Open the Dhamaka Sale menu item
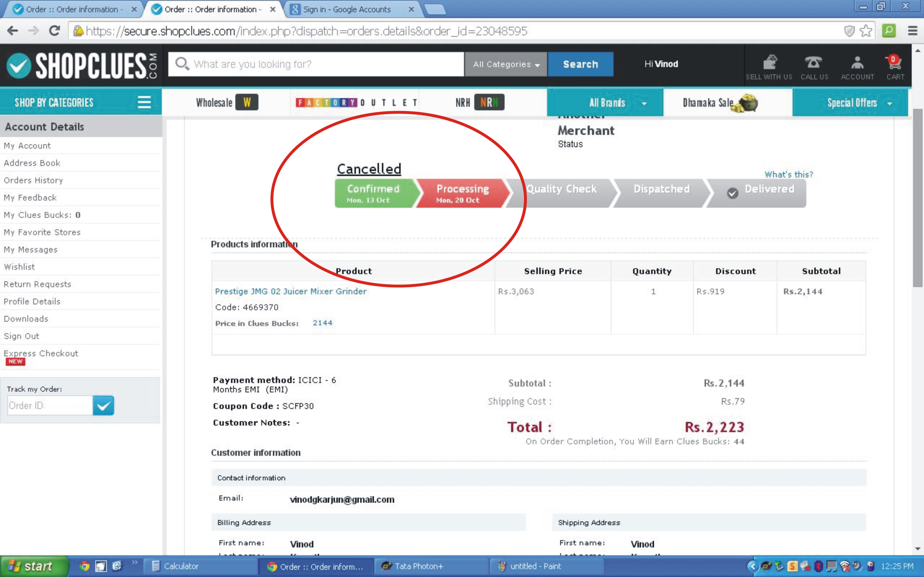This screenshot has height=577, width=924. tap(720, 103)
